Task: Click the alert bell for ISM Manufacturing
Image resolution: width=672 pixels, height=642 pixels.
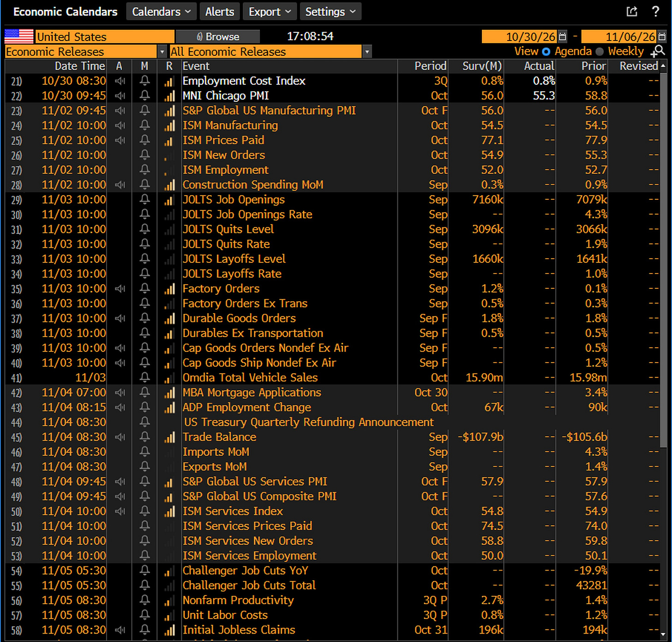Action: (144, 125)
